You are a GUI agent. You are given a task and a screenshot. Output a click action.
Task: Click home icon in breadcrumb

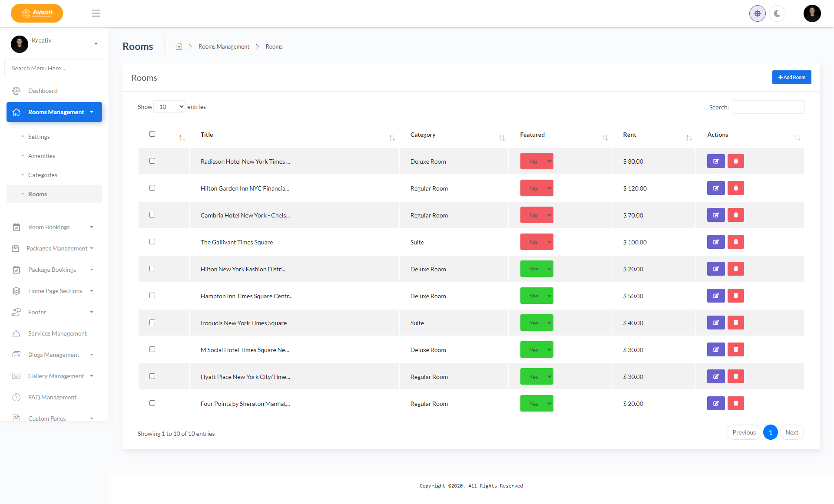[179, 46]
